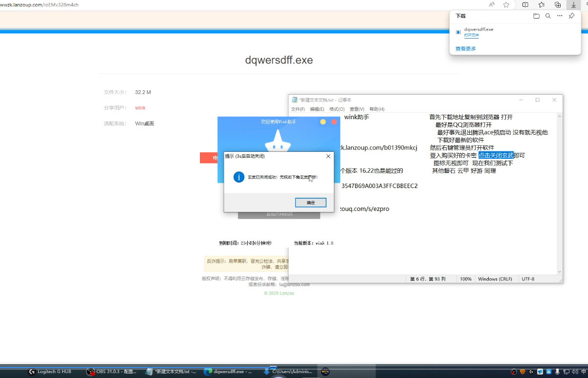The image size is (588, 378).
Task: Click wink助手 text in Notepad
Action: [x=357, y=117]
